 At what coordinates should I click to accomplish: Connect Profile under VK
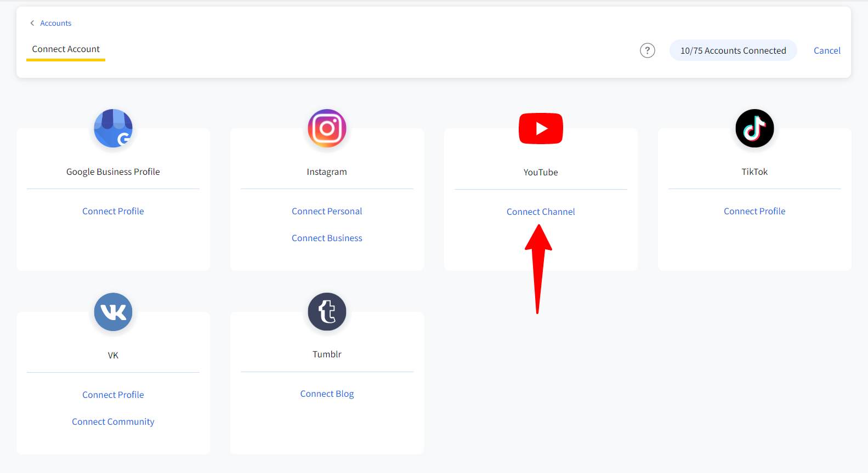pos(113,395)
